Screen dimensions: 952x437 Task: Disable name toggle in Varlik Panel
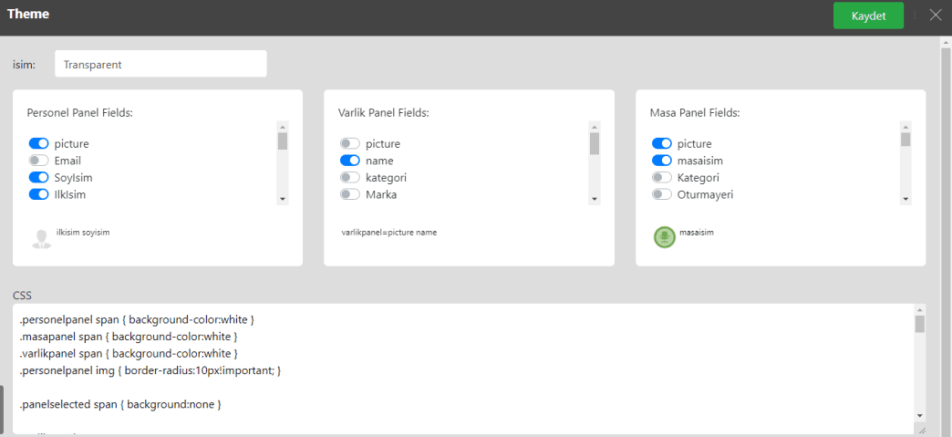coord(350,161)
